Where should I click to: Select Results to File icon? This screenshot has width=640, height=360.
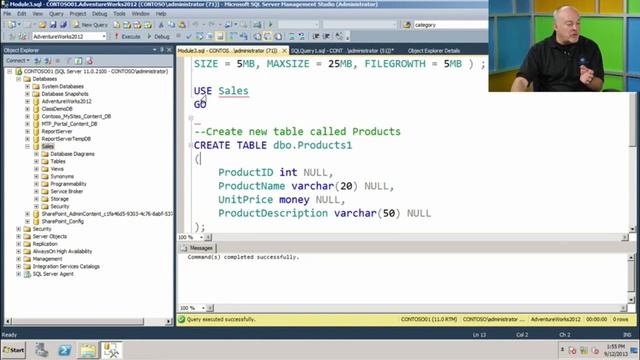pos(278,36)
